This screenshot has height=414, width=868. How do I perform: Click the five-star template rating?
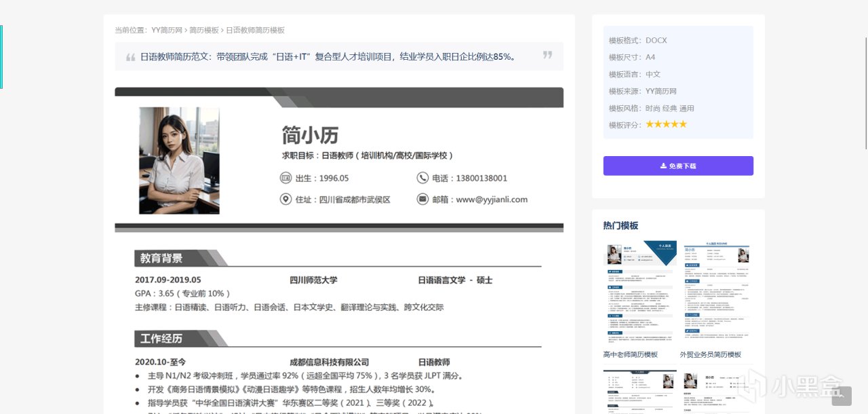click(666, 124)
